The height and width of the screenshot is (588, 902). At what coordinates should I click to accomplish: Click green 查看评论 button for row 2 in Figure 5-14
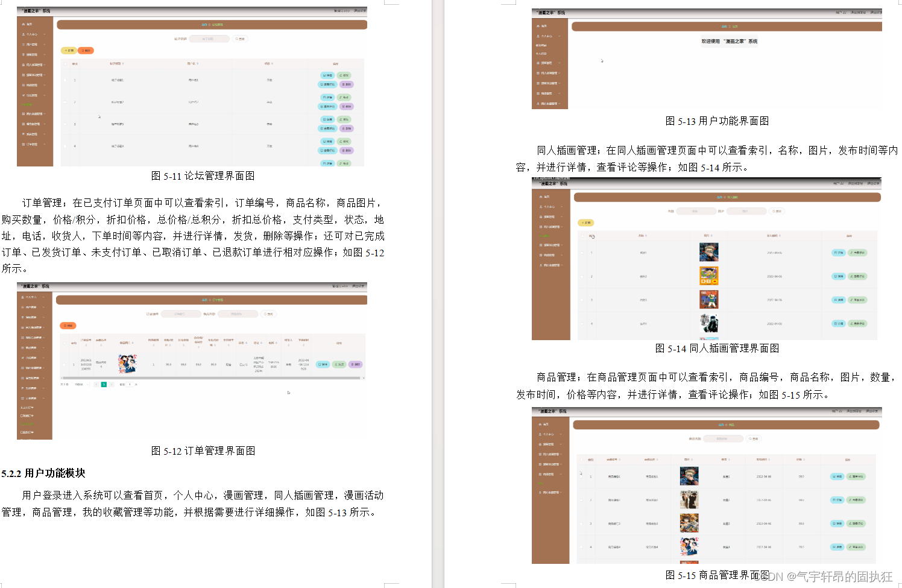(x=857, y=276)
